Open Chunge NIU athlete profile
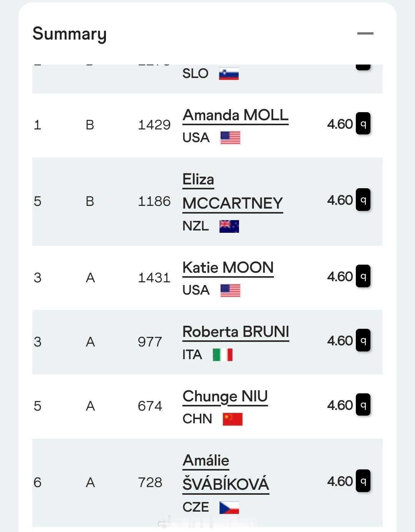The image size is (415, 532). pos(225,396)
